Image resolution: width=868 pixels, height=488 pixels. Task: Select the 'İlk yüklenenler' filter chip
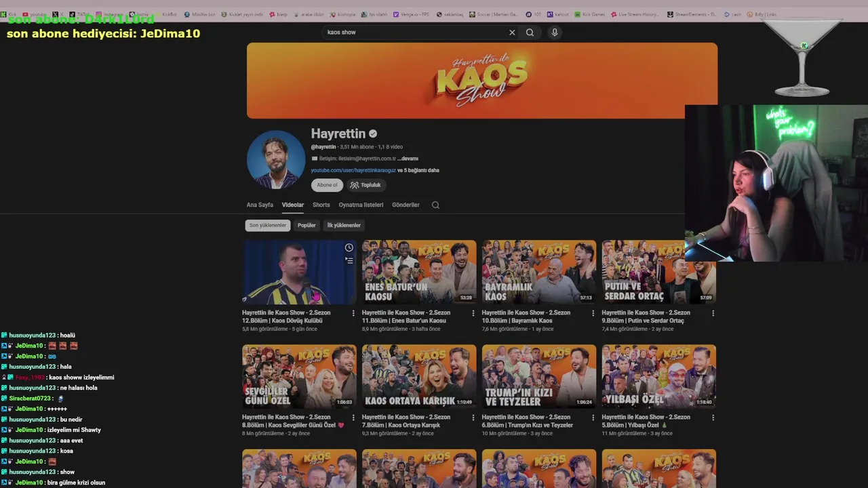tap(344, 225)
